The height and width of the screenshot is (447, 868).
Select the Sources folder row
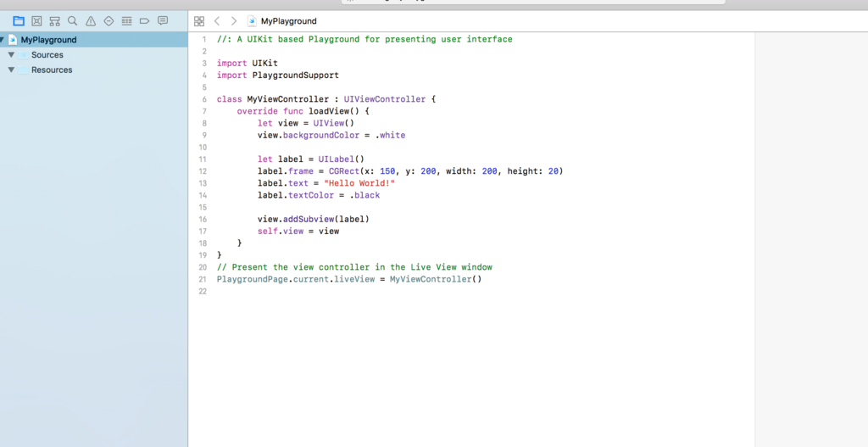[93, 55]
